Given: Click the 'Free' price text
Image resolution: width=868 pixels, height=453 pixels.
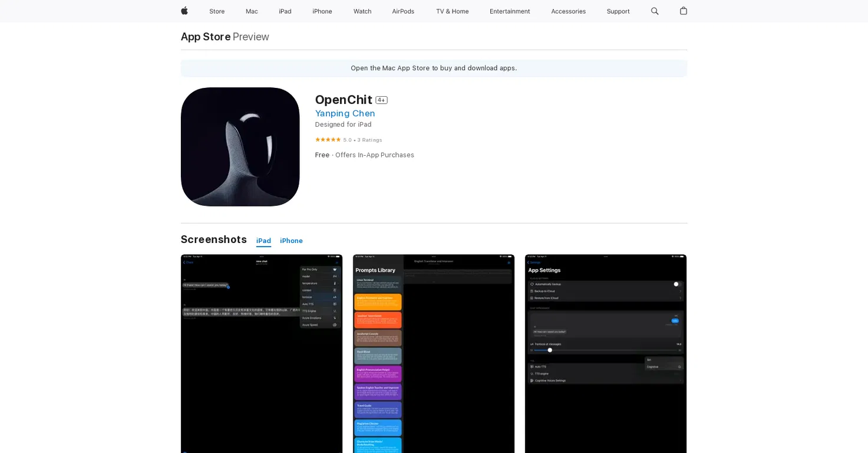Looking at the screenshot, I should 322,155.
